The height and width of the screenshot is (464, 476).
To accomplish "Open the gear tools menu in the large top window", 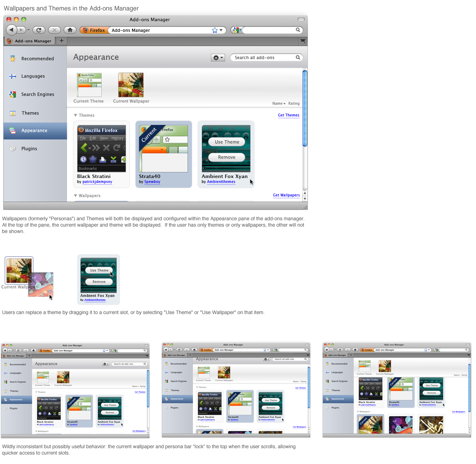I will (x=218, y=58).
